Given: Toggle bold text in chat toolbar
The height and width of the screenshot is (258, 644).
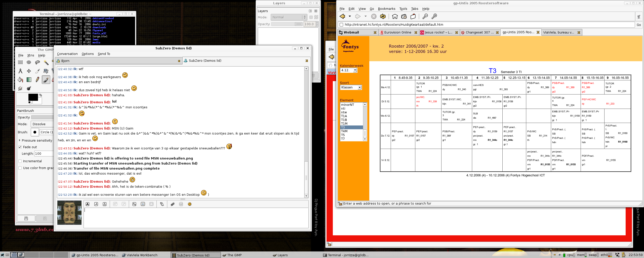Looking at the screenshot, I should click(x=88, y=204).
